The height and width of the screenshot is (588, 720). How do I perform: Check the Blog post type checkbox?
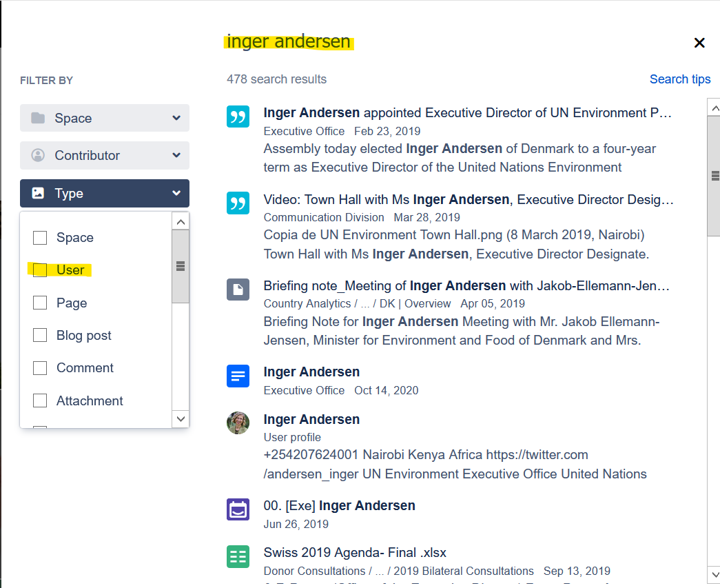click(40, 335)
